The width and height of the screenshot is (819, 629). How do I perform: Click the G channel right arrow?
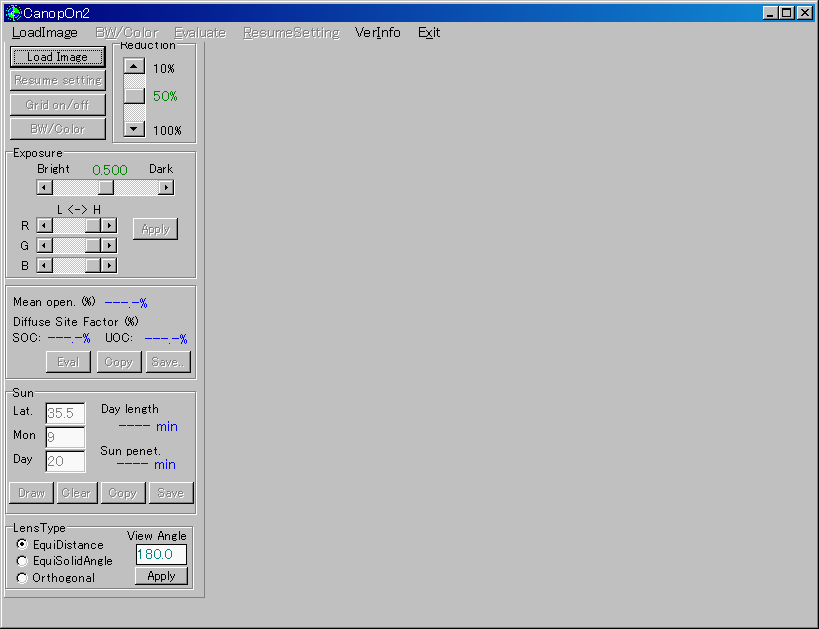point(109,246)
